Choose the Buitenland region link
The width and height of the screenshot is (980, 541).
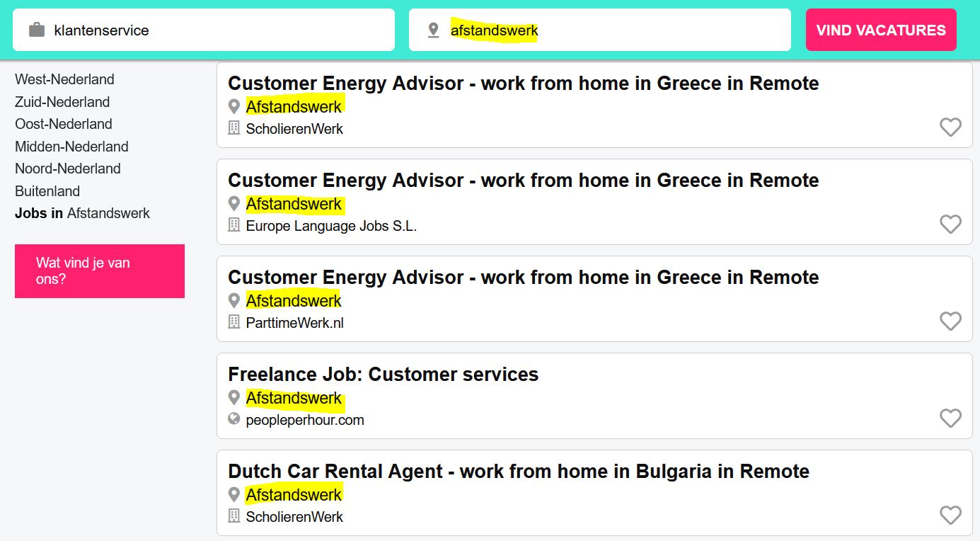coord(47,191)
